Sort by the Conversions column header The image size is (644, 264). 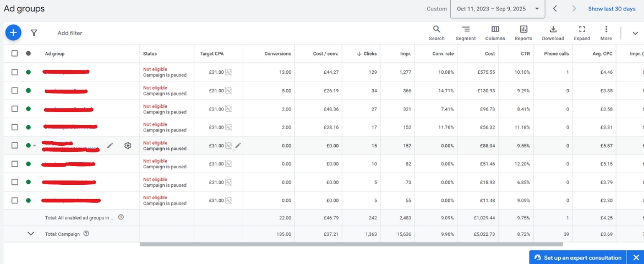(x=277, y=53)
